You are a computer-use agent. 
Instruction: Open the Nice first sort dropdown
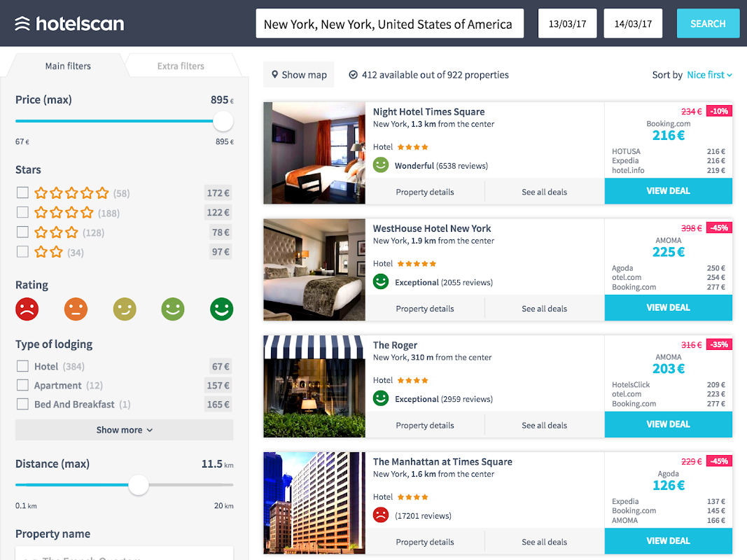click(709, 75)
